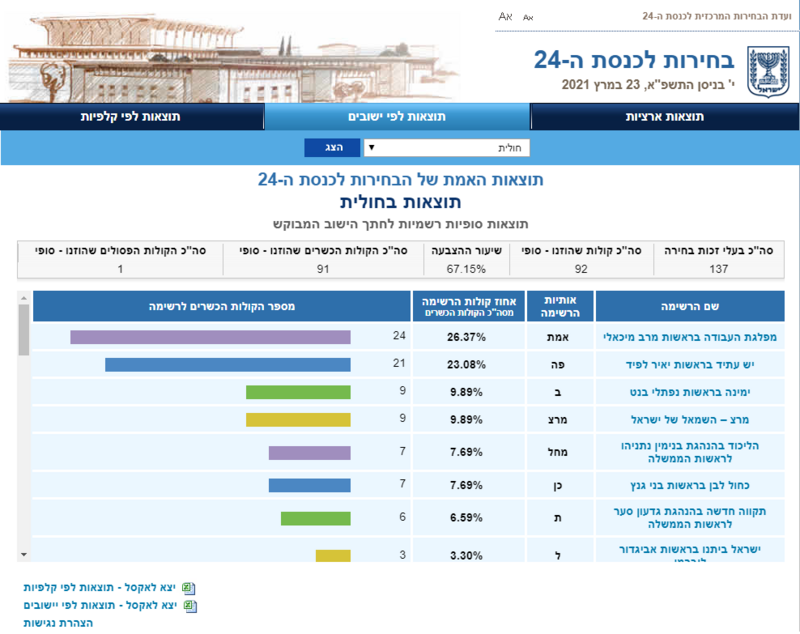Open link ישראל ביתנו בראשות אביגדור ליברמן
Screen dimensions: 800x634
click(x=690, y=553)
